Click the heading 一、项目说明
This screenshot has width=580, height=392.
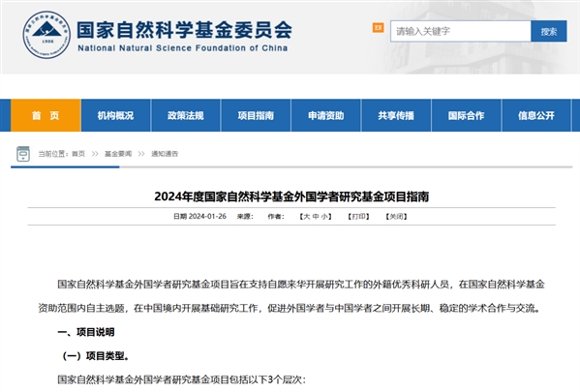point(86,332)
